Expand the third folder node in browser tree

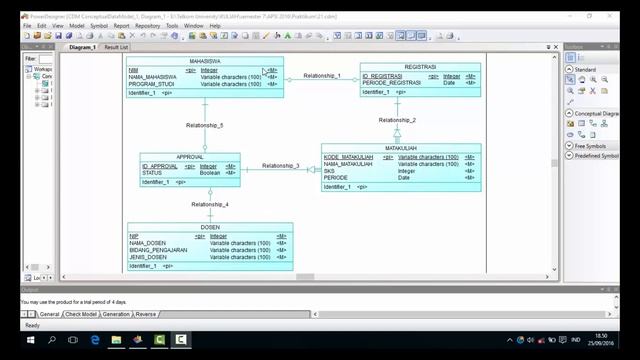37,104
